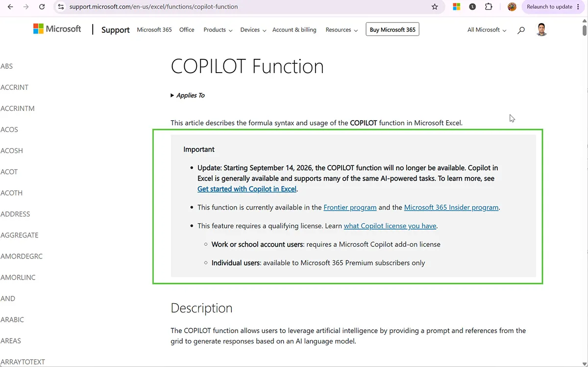Viewport: 588px width, 367px height.
Task: Expand the Applies To disclosure triangle
Action: (x=172, y=96)
